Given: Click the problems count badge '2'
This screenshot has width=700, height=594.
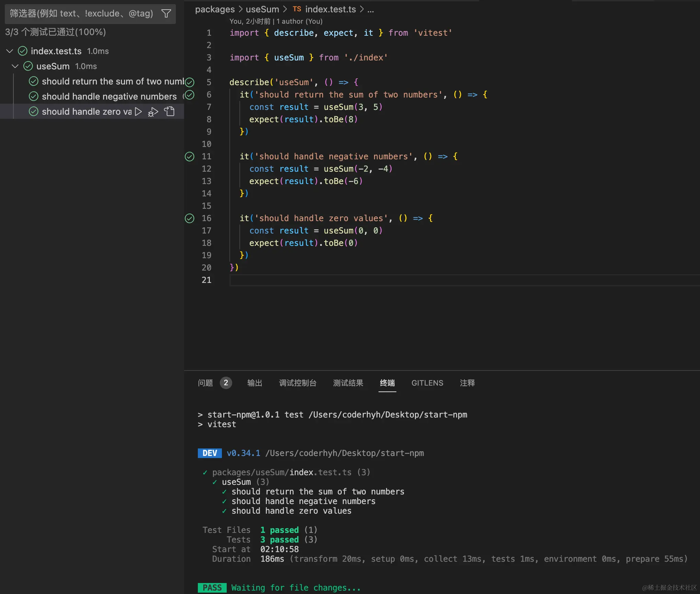Looking at the screenshot, I should pyautogui.click(x=226, y=383).
